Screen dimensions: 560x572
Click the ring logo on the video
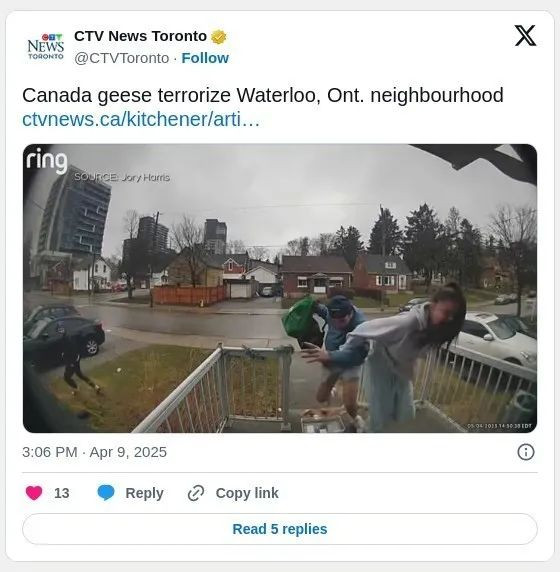47,160
